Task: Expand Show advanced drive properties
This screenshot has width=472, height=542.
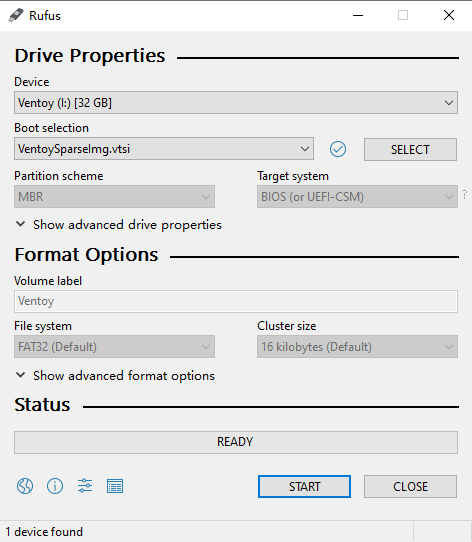Action: pyautogui.click(x=119, y=225)
